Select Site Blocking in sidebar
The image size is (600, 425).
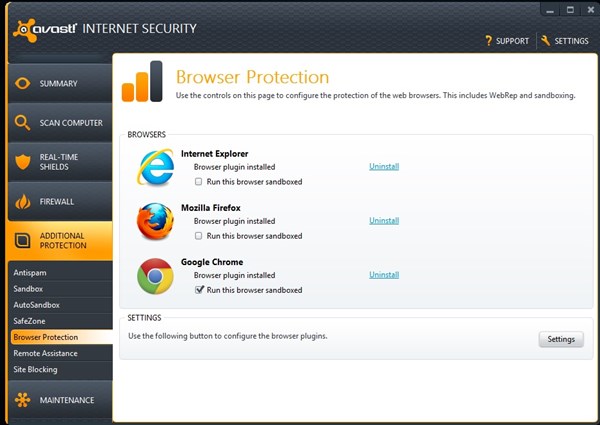point(36,369)
